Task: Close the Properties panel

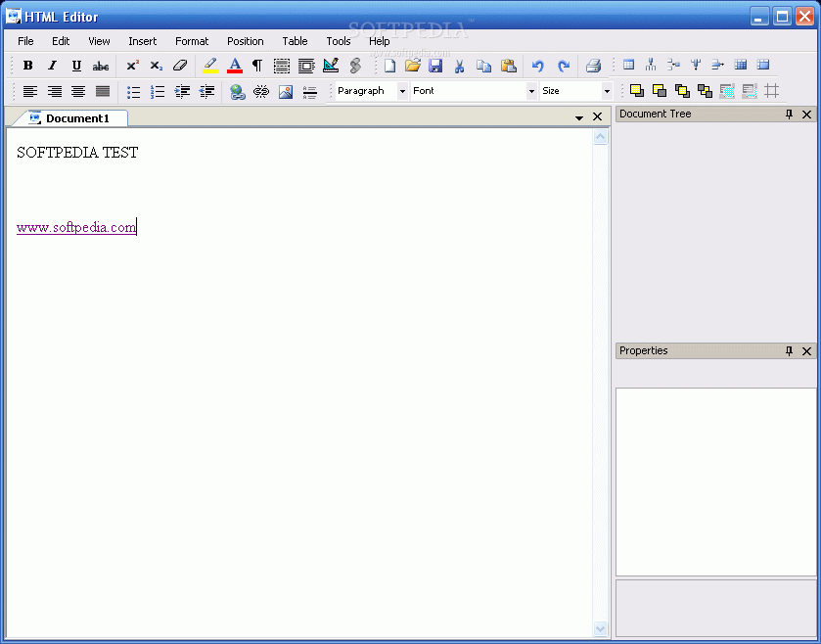Action: 807,350
